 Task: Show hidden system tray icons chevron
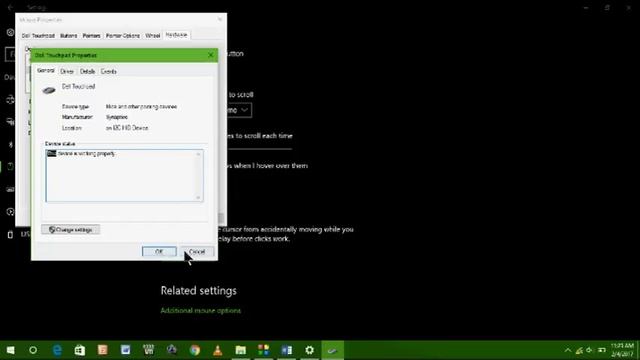pos(568,350)
